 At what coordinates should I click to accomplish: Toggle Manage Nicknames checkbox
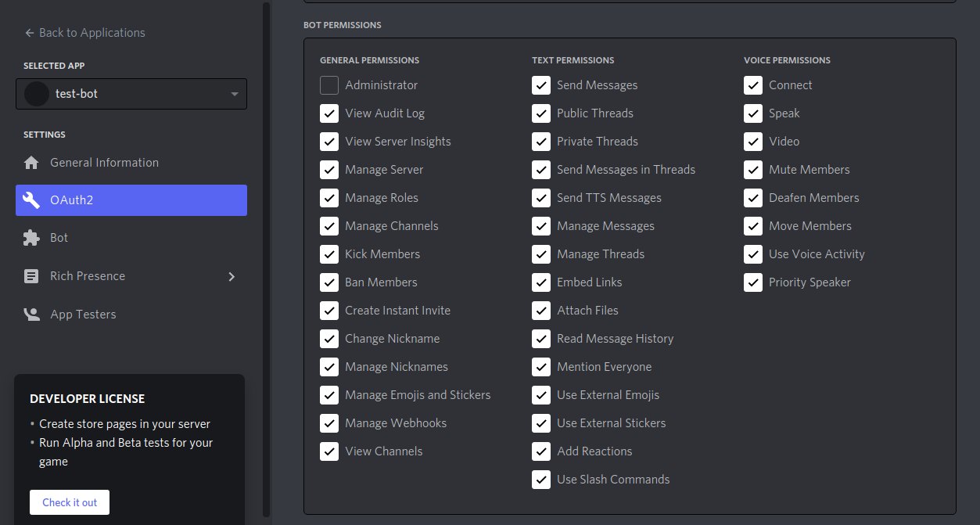[x=329, y=367]
